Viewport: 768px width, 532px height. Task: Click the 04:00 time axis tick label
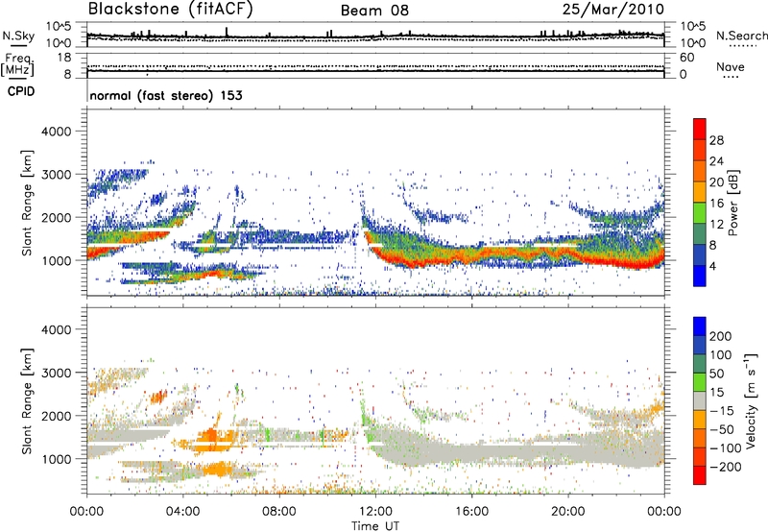[182, 512]
